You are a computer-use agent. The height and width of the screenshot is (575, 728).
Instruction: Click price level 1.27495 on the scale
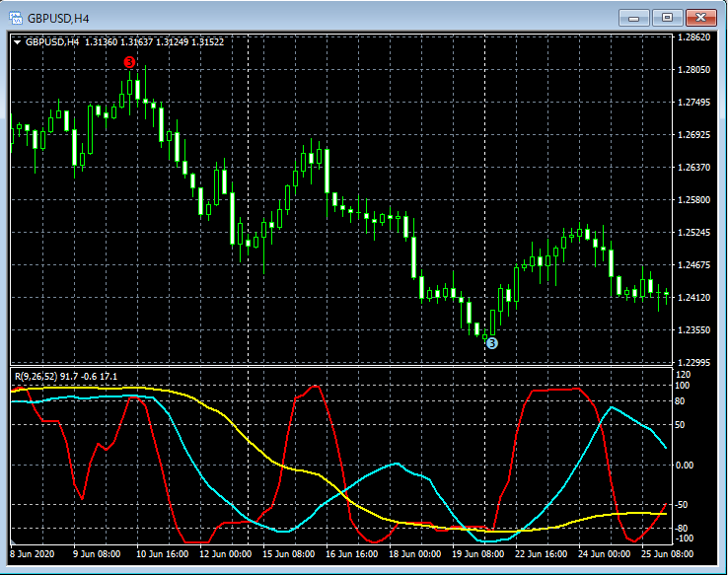[x=693, y=103]
